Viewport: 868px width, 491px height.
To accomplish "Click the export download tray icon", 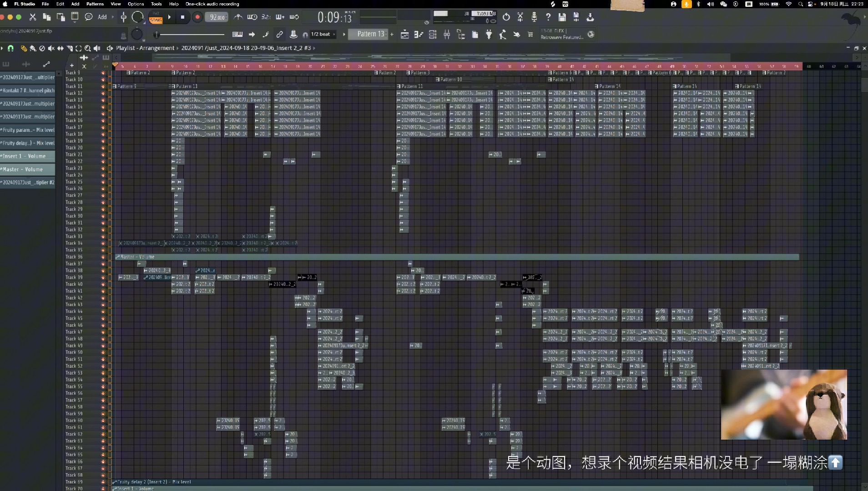I will pyautogui.click(x=590, y=17).
